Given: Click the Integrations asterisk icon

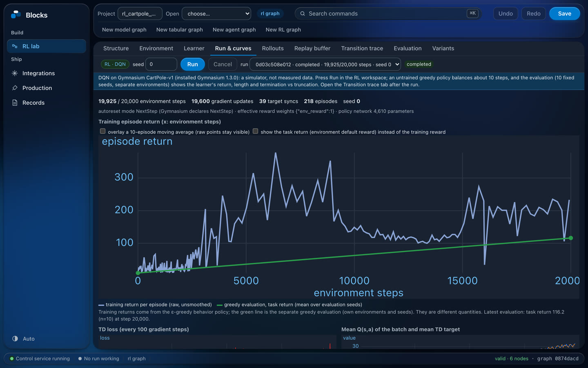Looking at the screenshot, I should pyautogui.click(x=15, y=73).
